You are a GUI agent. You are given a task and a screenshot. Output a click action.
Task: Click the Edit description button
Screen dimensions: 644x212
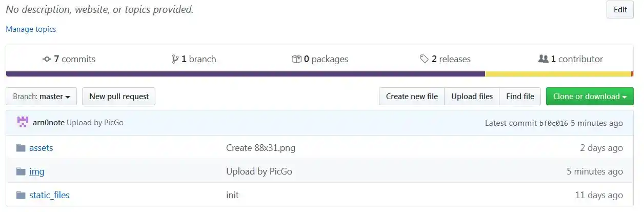tap(620, 10)
